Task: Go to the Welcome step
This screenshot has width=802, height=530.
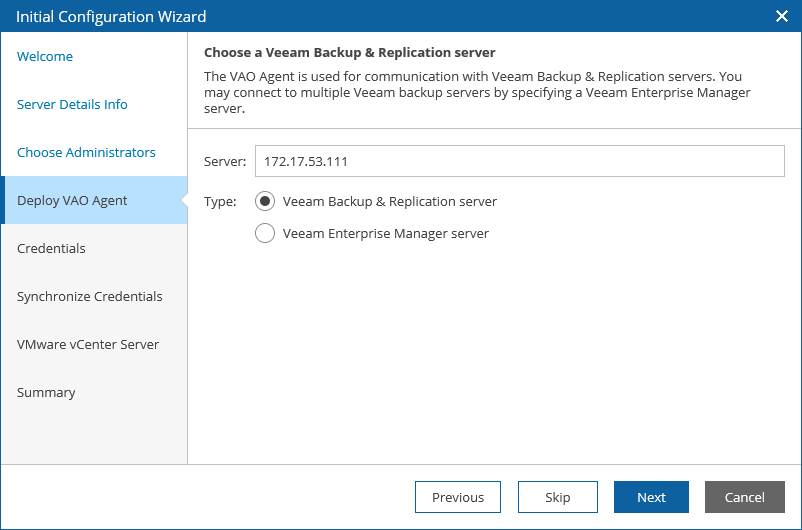Action: (x=45, y=56)
